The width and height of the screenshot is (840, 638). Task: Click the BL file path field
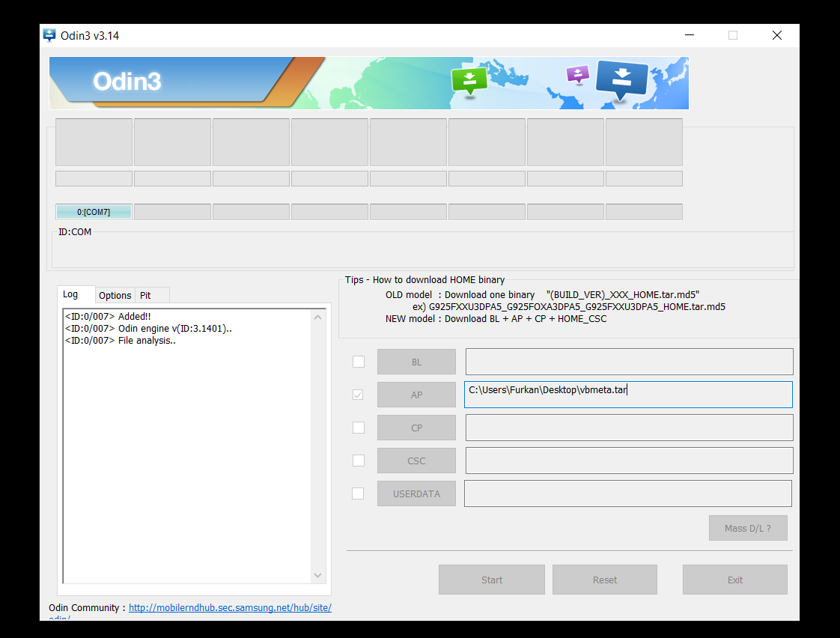[x=629, y=362]
